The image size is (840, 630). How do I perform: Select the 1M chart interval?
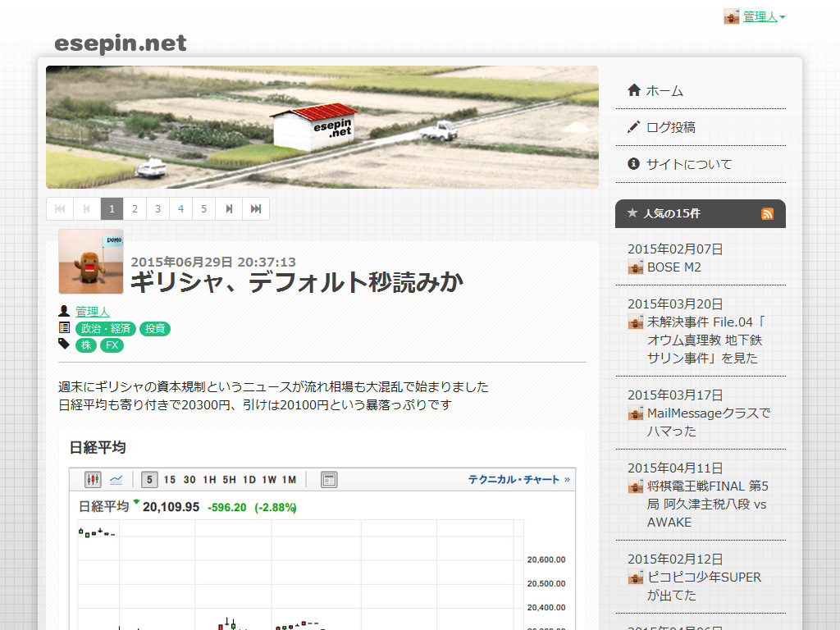(290, 479)
